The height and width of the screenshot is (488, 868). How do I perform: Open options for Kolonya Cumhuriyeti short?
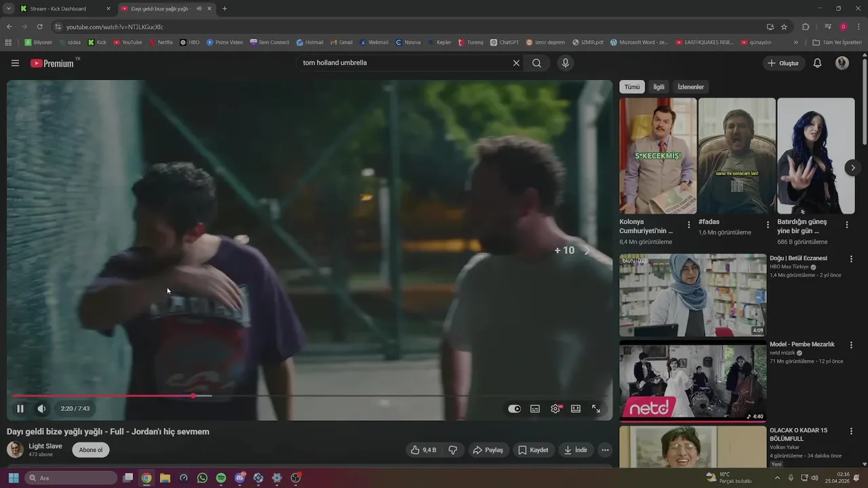coord(689,224)
